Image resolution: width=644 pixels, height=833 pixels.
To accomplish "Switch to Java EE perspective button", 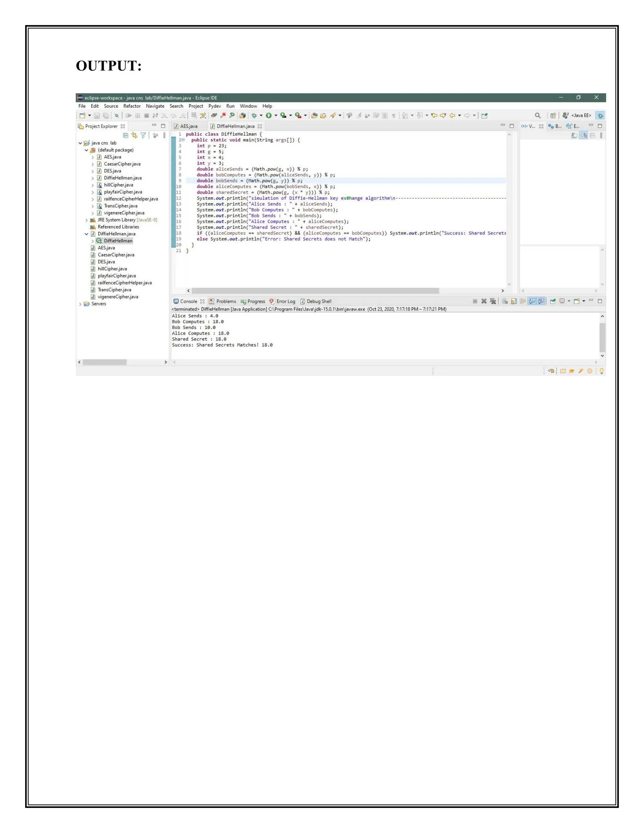I will click(x=577, y=116).
